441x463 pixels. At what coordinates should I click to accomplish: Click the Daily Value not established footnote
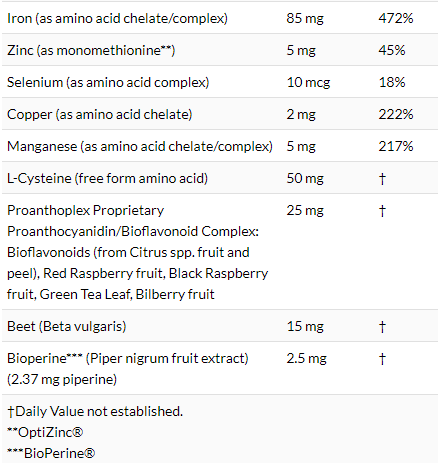coord(95,411)
